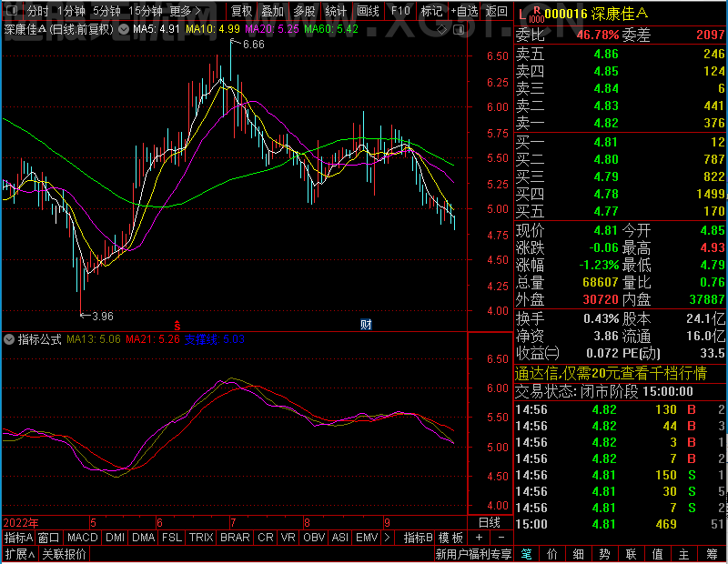Image resolution: width=728 pixels, height=564 pixels.
Task: Toggle the side panel icon in the chart header
Action: 459,30
